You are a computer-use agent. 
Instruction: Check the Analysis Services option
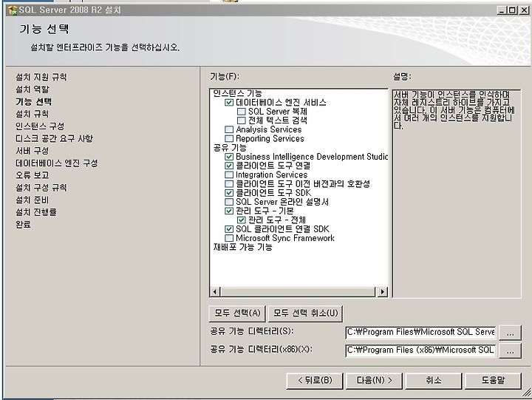pos(229,129)
